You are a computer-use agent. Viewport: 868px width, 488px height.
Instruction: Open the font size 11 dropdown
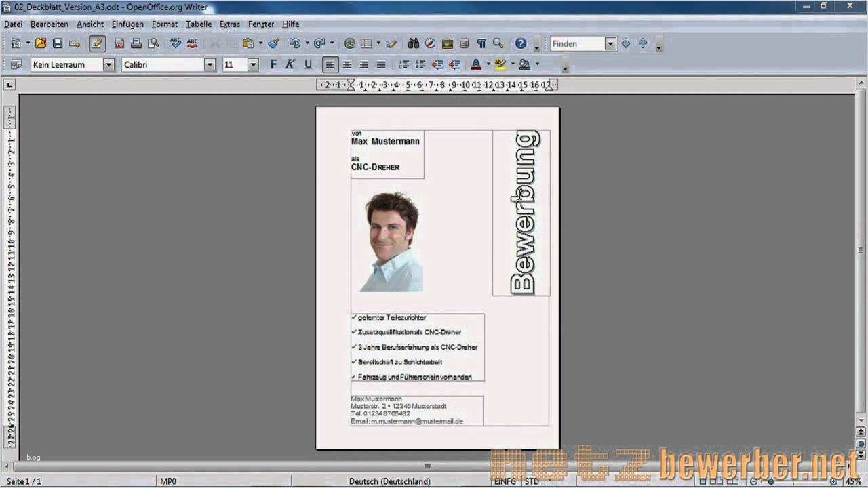(252, 64)
